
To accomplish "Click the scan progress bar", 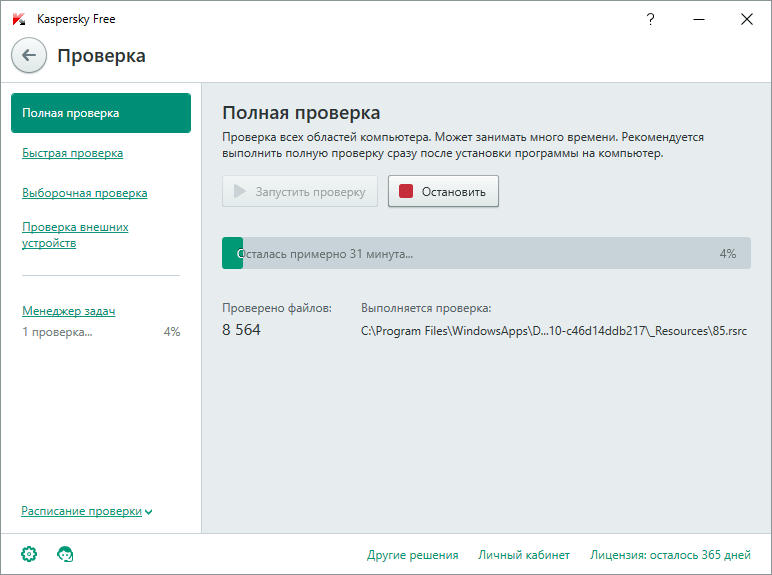I will pyautogui.click(x=486, y=253).
